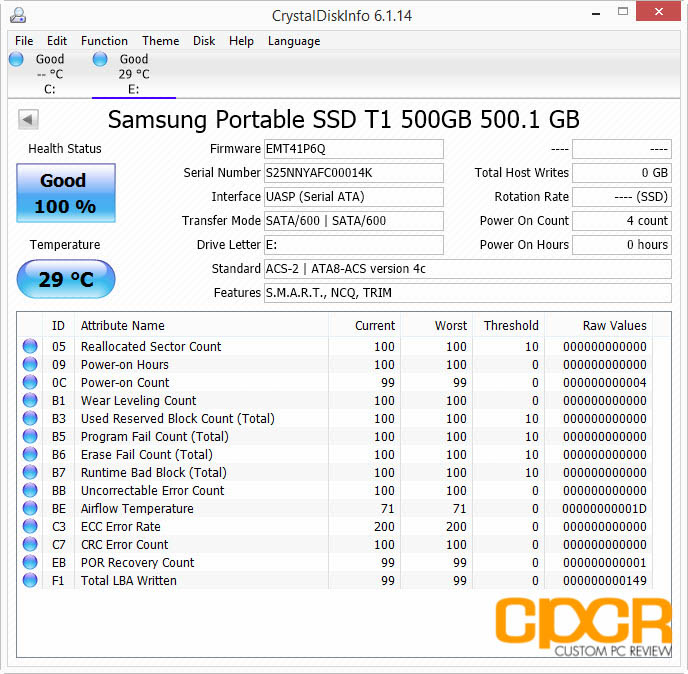This screenshot has height=674, width=688.
Task: Click status orb for Erase Fail Count
Action: tap(30, 454)
